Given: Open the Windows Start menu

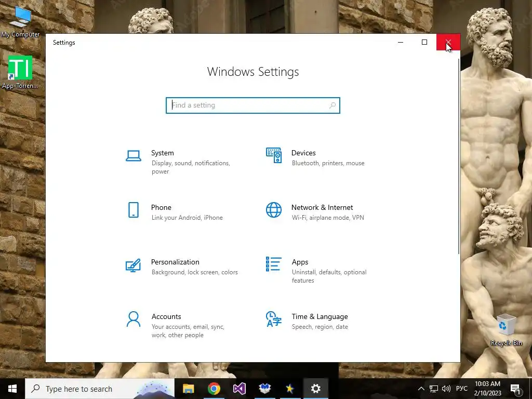Looking at the screenshot, I should 12,389.
